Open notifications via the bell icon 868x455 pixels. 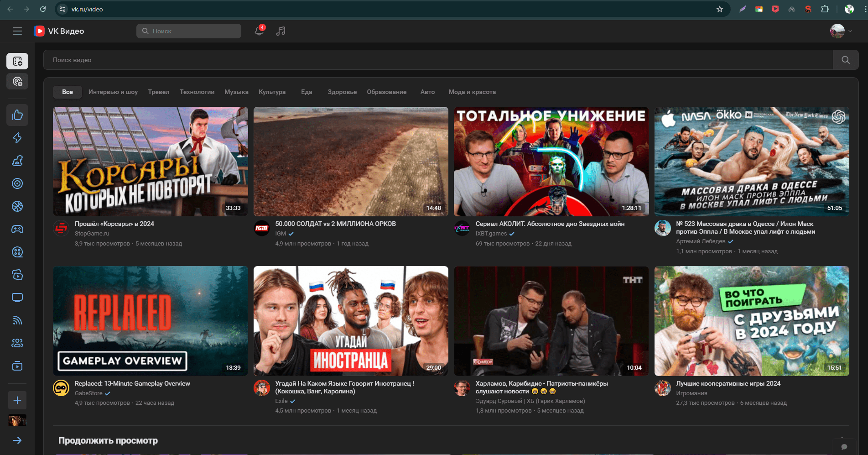click(x=259, y=31)
